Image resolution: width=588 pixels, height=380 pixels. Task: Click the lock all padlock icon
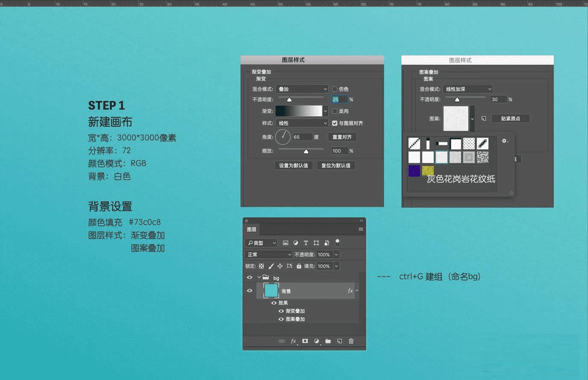(x=299, y=266)
